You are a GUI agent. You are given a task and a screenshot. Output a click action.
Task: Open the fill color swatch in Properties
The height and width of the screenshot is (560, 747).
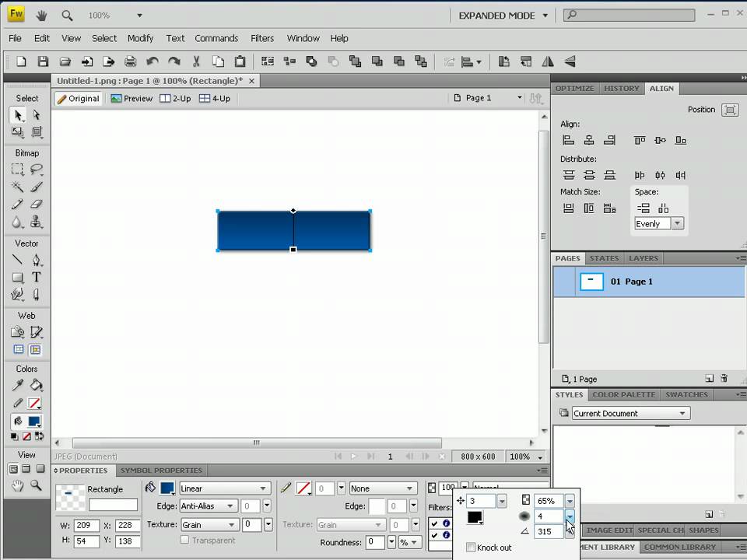tap(167, 488)
